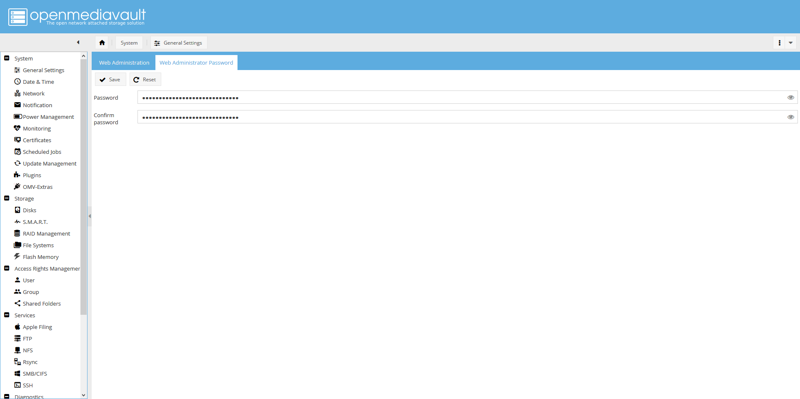Collapse the Access Rights Management section

point(7,268)
